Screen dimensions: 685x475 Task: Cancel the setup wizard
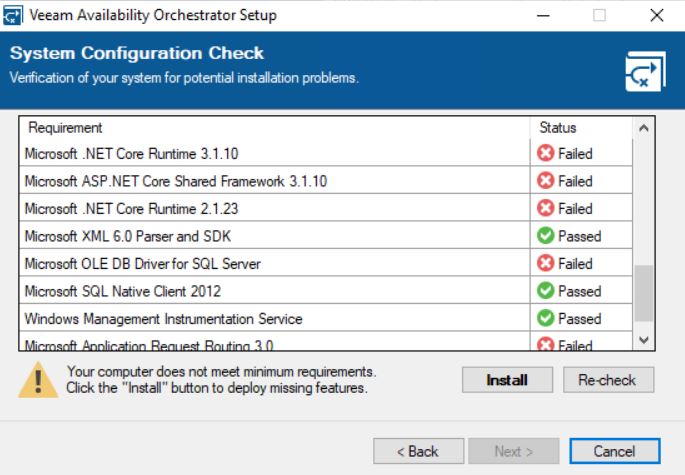point(615,451)
